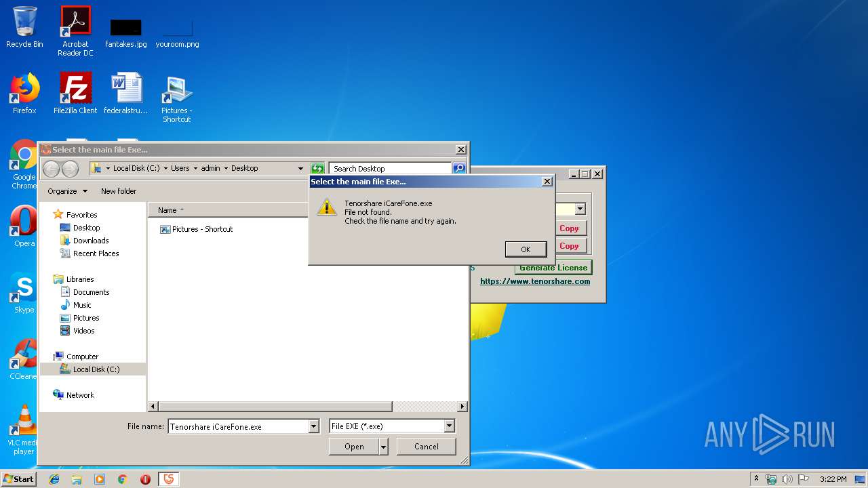
Task: Click the Action Center flag tray icon
Action: point(804,479)
